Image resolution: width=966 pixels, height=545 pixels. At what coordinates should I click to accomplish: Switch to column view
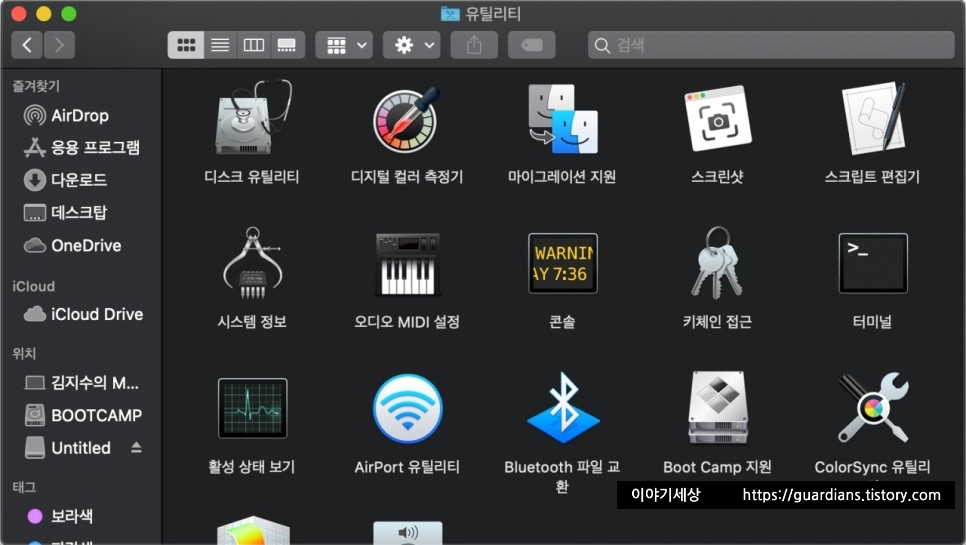(x=254, y=45)
